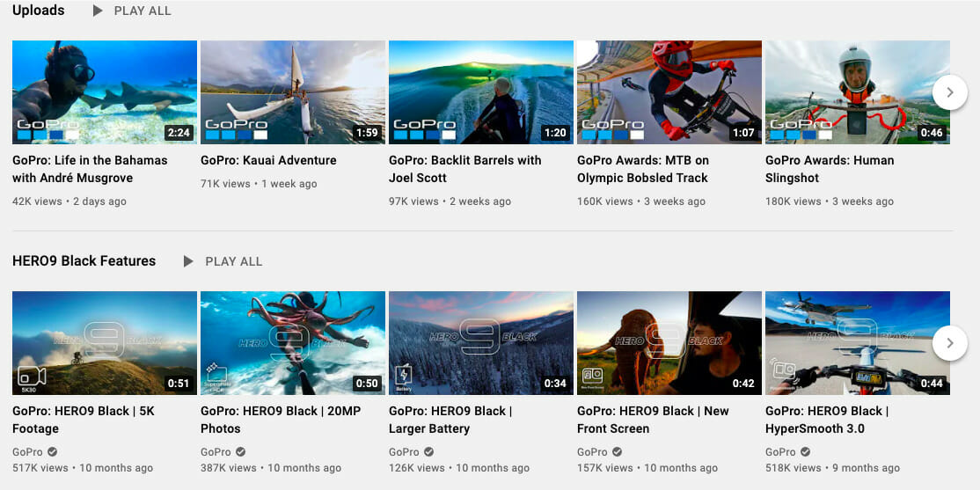Open the Uploads section heading
Image resolution: width=980 pixels, height=490 pixels.
(x=38, y=11)
